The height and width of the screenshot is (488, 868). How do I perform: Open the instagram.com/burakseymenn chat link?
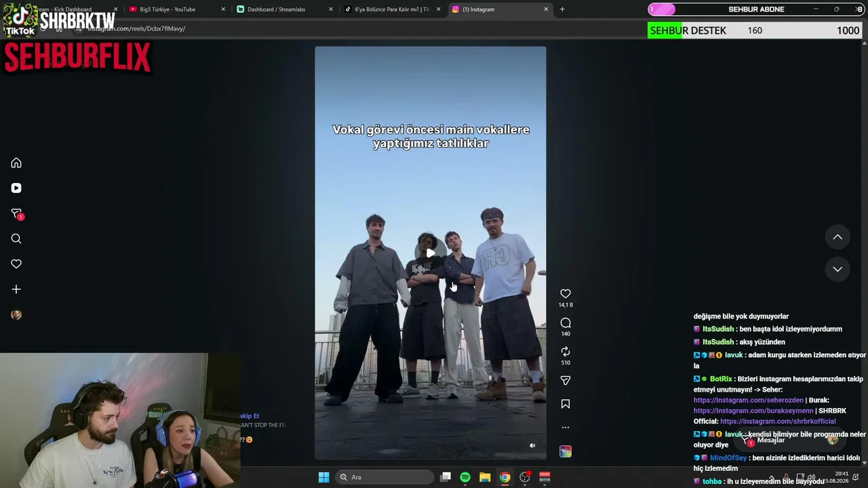[x=753, y=411]
